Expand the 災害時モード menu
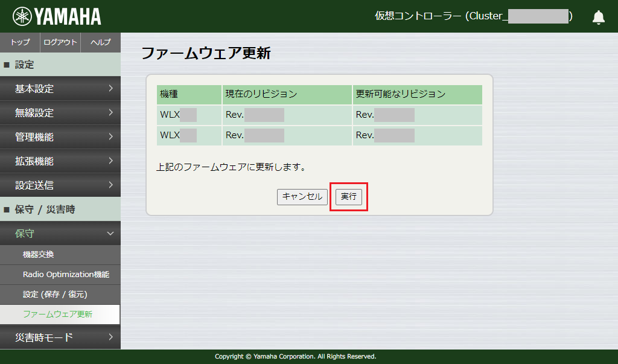Viewport: 618px width, 364px height. [60, 337]
